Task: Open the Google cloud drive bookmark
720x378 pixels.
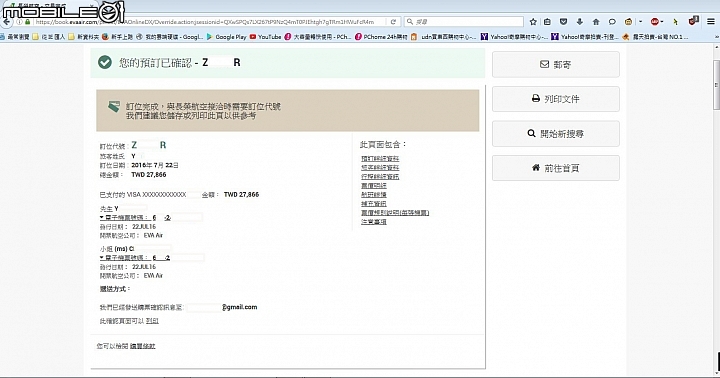Action: [170, 37]
